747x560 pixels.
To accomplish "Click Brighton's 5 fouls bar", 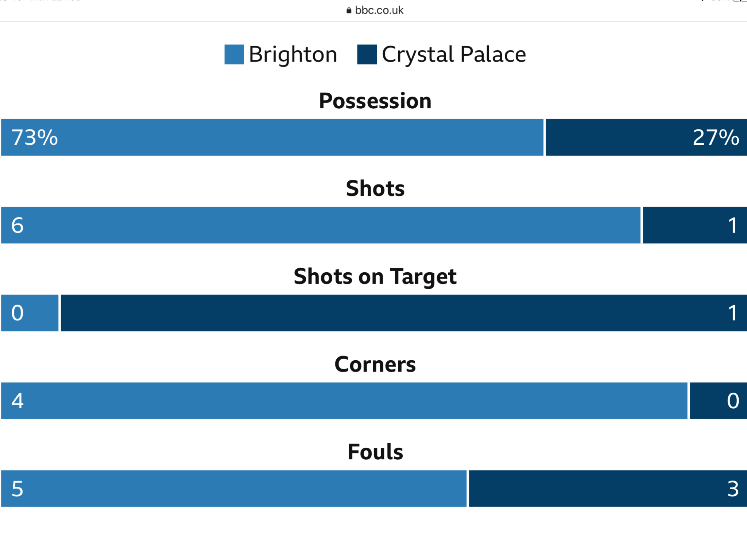I will tap(234, 489).
